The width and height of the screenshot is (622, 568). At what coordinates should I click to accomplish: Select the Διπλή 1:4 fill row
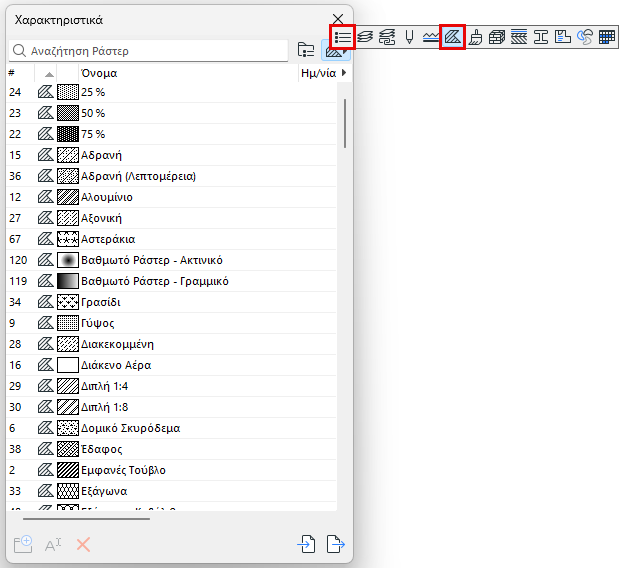pos(171,386)
